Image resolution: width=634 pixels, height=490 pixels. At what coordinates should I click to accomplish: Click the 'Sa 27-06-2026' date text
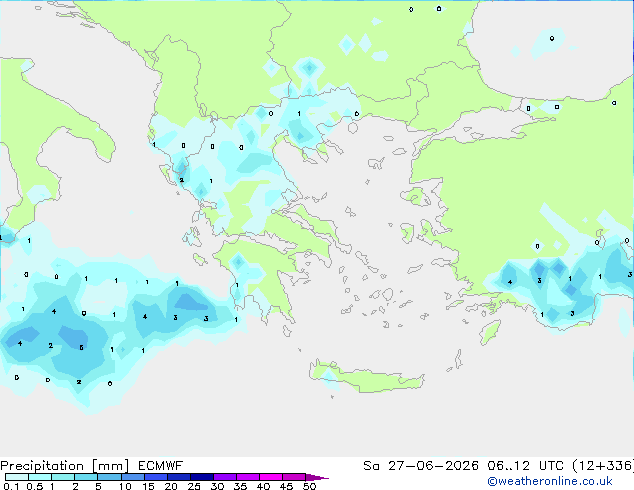tap(421, 466)
